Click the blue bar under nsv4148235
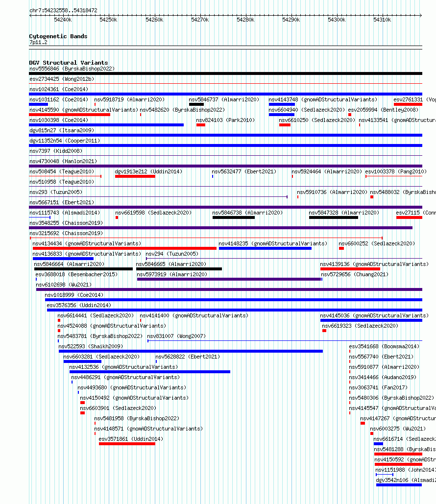 (265, 248)
